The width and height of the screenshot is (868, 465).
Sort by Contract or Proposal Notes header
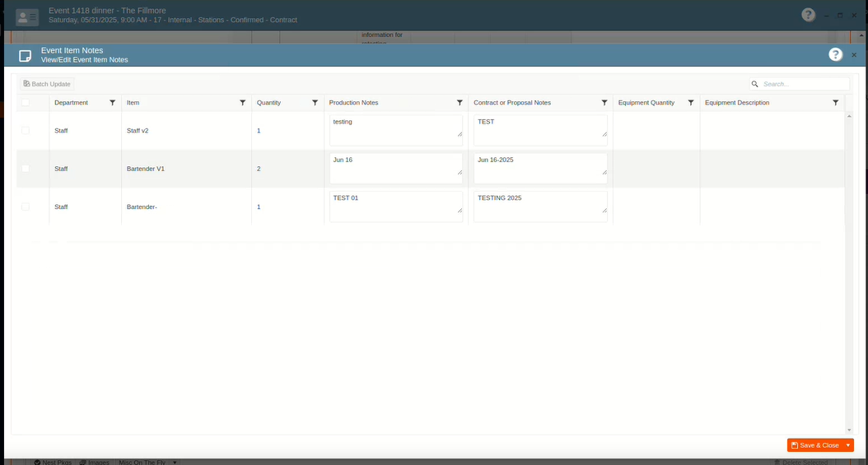(512, 103)
